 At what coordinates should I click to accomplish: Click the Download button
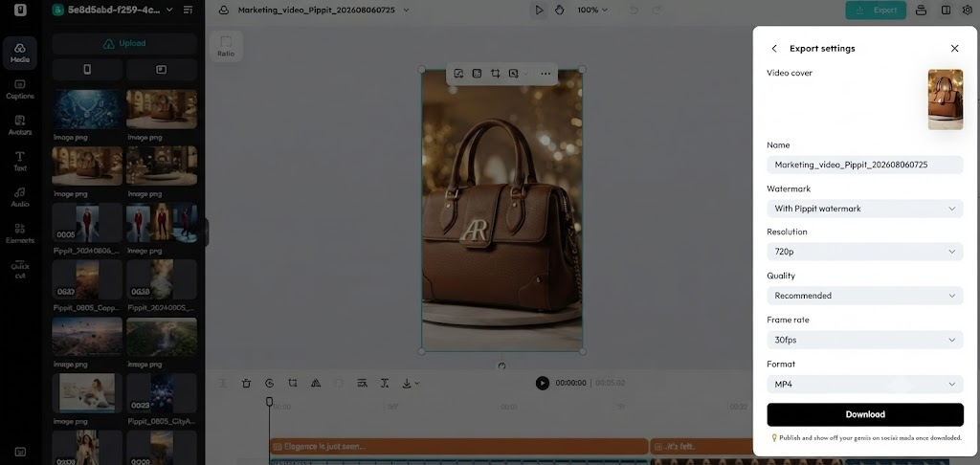click(865, 414)
